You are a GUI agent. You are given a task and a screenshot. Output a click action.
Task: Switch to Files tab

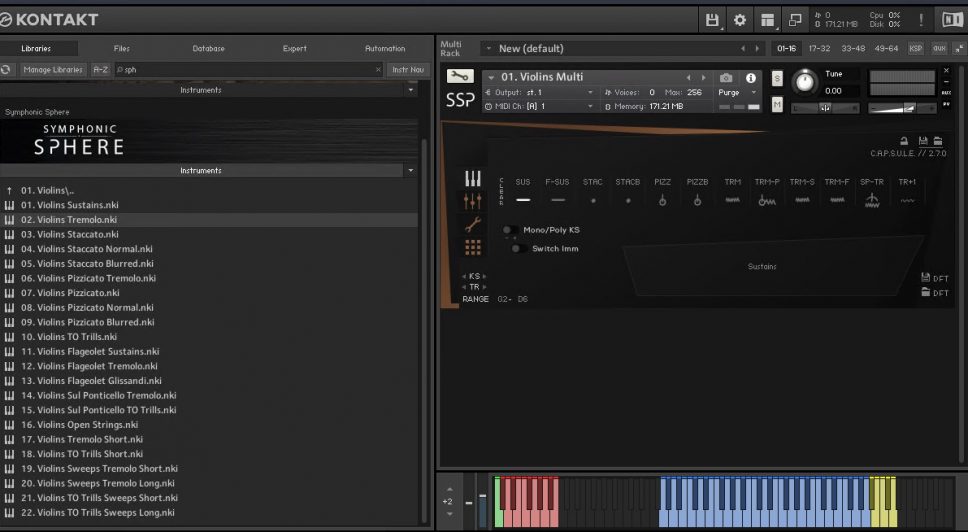click(122, 48)
